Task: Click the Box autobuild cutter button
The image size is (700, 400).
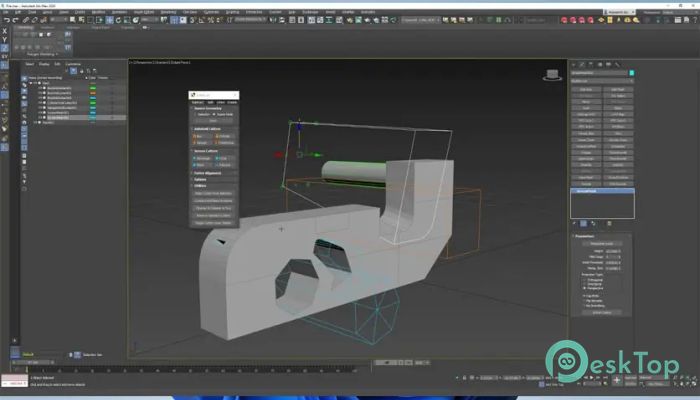Action: (x=201, y=136)
